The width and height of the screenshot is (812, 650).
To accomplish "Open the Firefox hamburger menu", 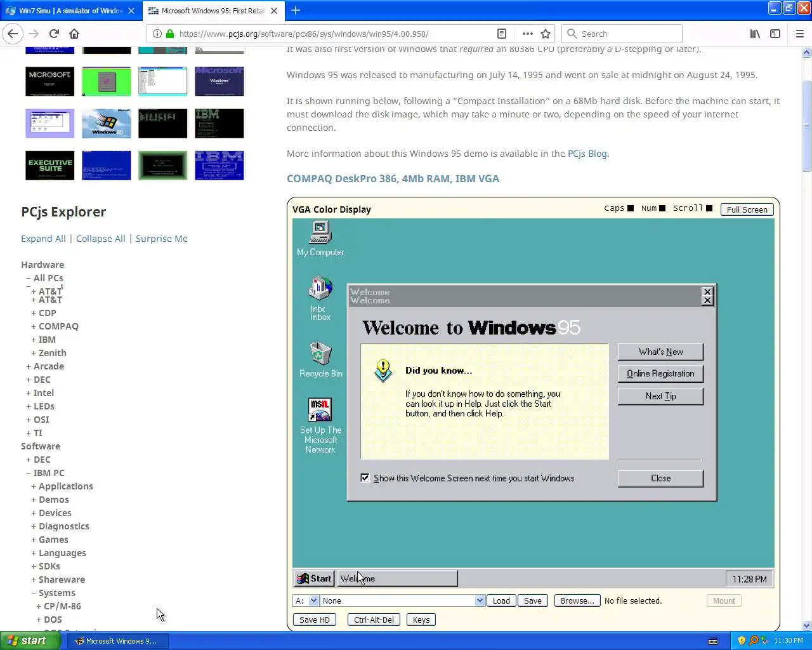I will click(800, 34).
